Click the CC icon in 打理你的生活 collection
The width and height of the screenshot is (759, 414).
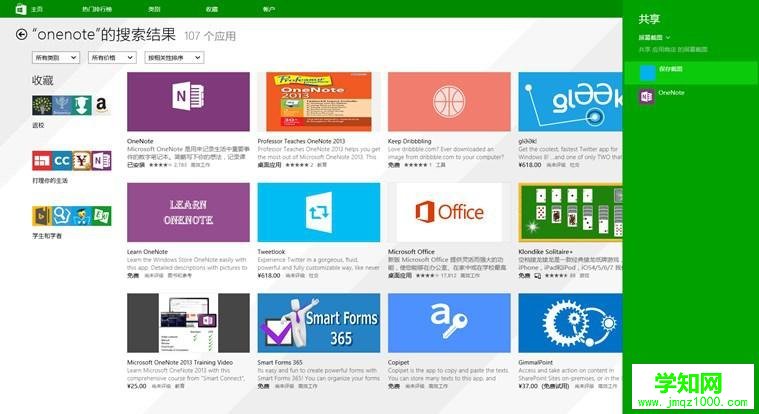point(62,161)
